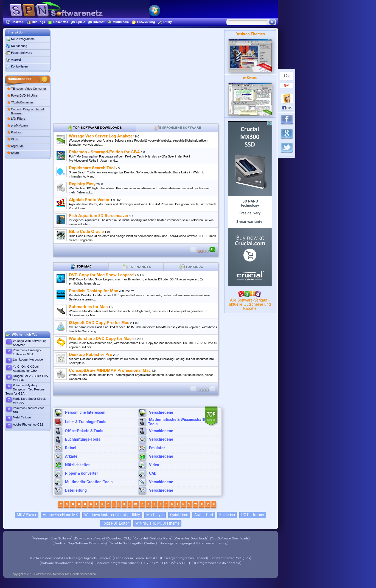Image resolution: width=376 pixels, height=588 pixels.
Task: Open ConceptDraw MINDMAP Professional Mac link
Action: [110, 370]
